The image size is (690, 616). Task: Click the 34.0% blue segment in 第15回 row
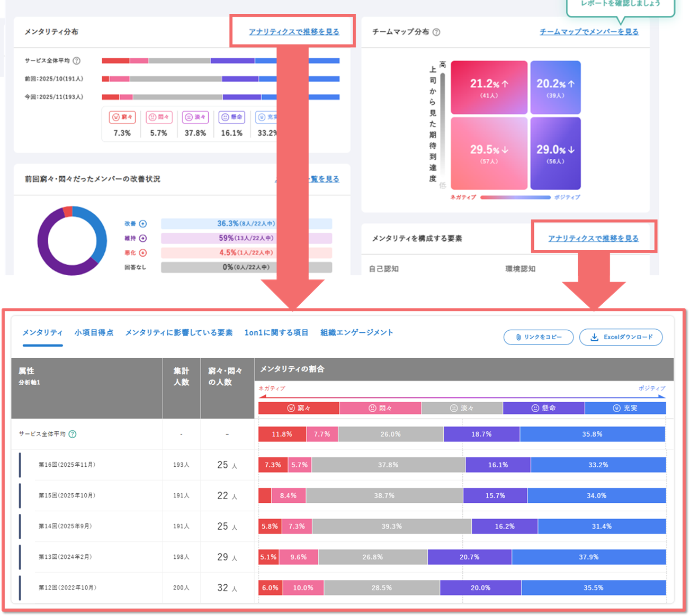pos(596,495)
